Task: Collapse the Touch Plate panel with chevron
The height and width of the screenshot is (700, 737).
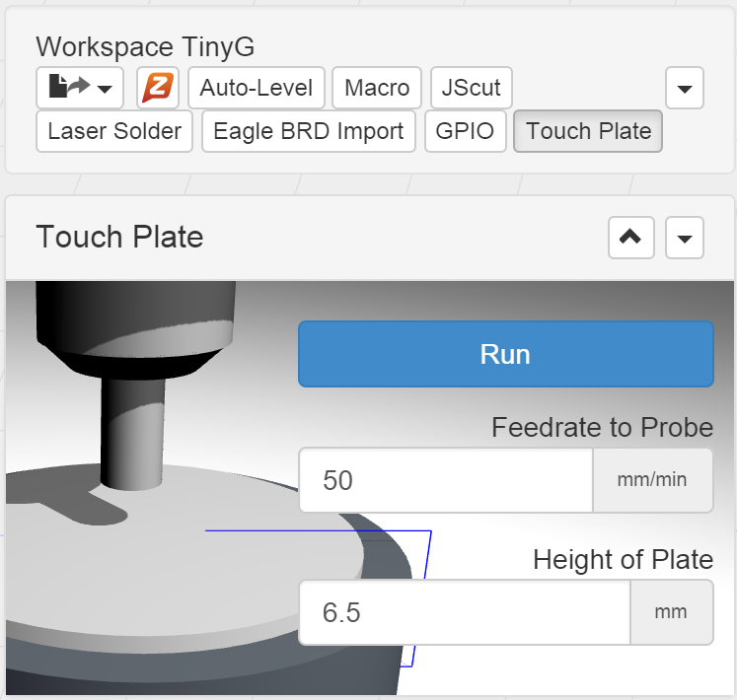Action: [631, 238]
